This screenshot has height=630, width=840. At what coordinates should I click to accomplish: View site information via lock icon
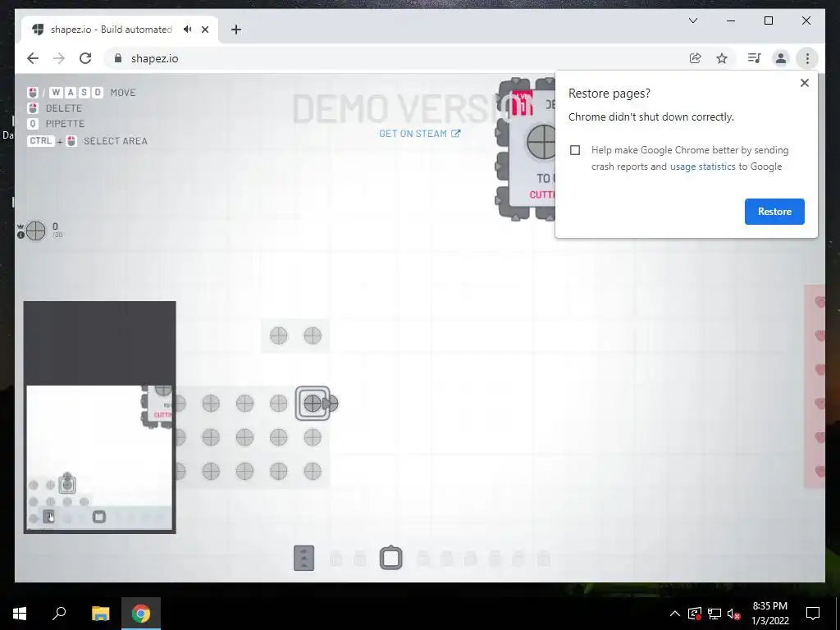pos(118,58)
